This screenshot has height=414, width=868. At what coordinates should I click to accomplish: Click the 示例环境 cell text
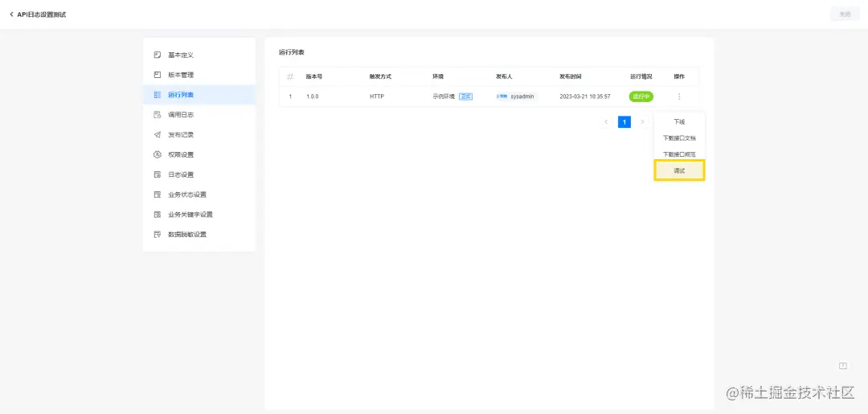coord(444,96)
